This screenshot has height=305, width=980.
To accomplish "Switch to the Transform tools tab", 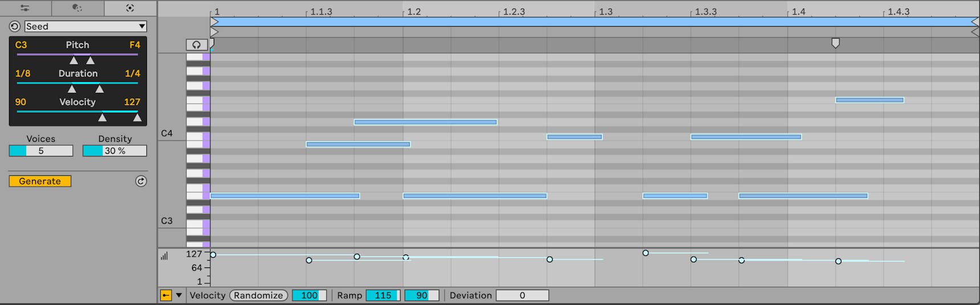I will [77, 8].
